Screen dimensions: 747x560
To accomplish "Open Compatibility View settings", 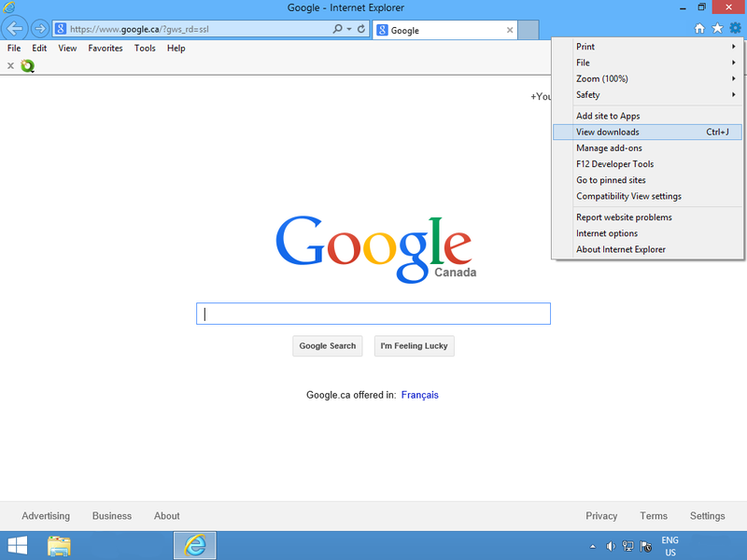I will tap(647, 196).
